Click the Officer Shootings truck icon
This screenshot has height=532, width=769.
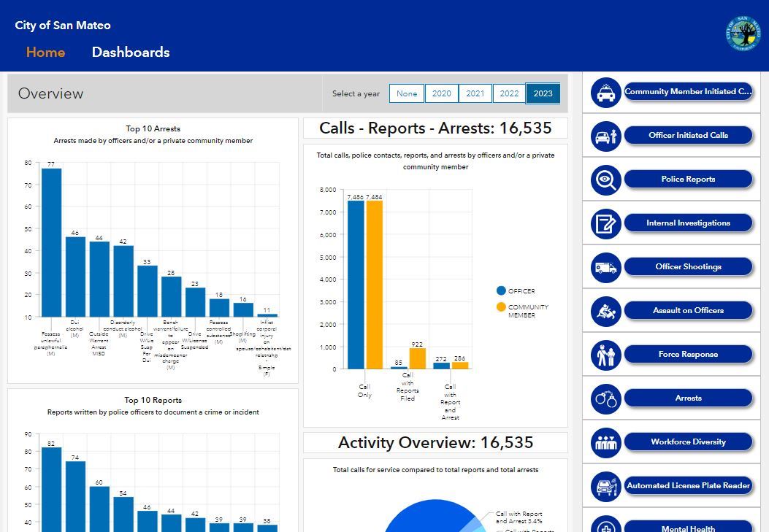pos(605,266)
